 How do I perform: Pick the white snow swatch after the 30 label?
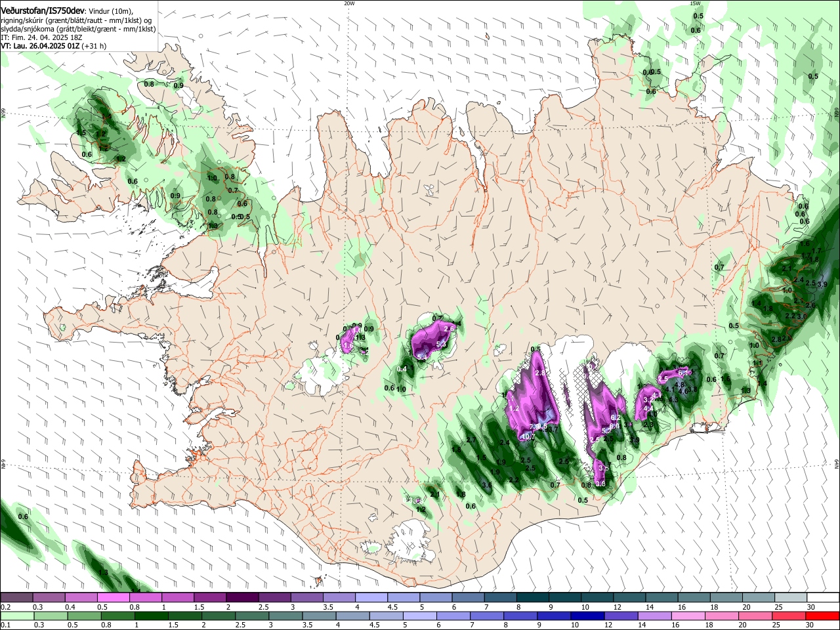click(x=822, y=597)
